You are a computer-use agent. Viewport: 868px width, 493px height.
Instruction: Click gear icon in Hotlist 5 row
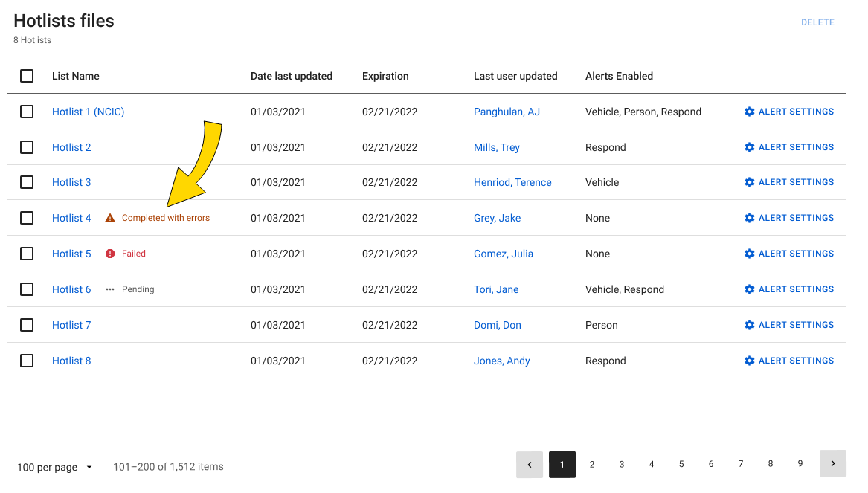750,254
